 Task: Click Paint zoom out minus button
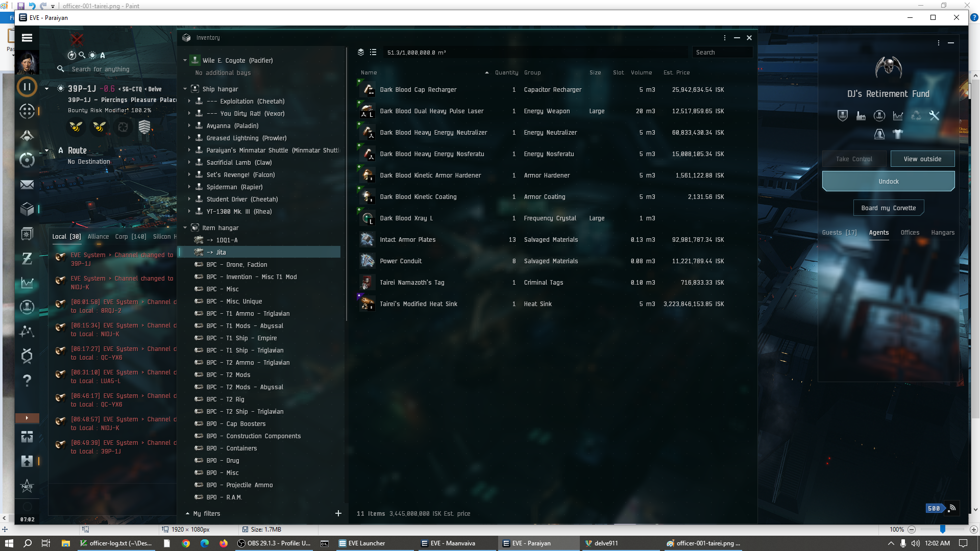[912, 530]
